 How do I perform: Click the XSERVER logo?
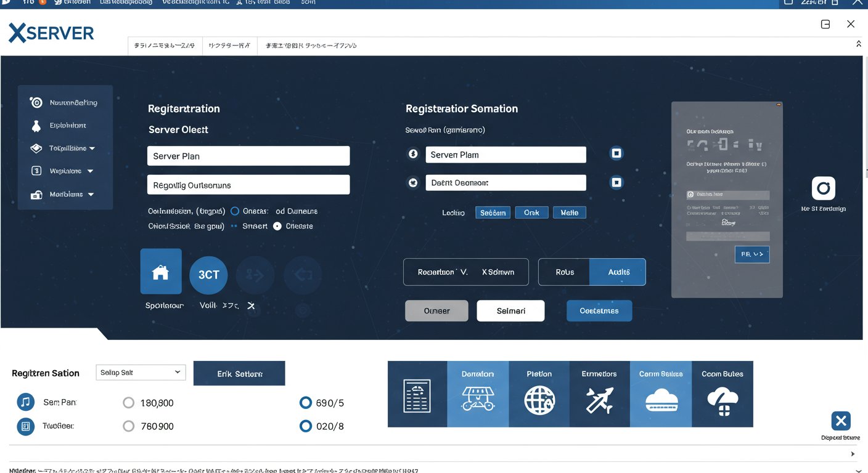click(51, 33)
